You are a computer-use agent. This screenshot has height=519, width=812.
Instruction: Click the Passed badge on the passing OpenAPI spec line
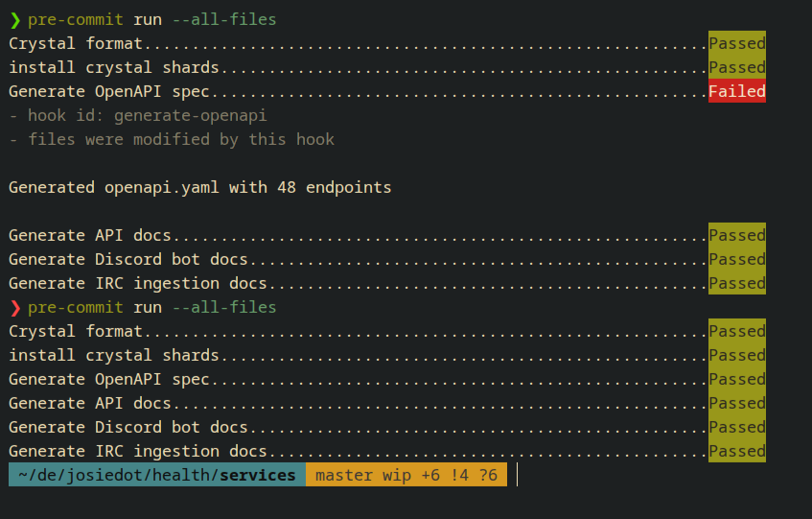(736, 379)
